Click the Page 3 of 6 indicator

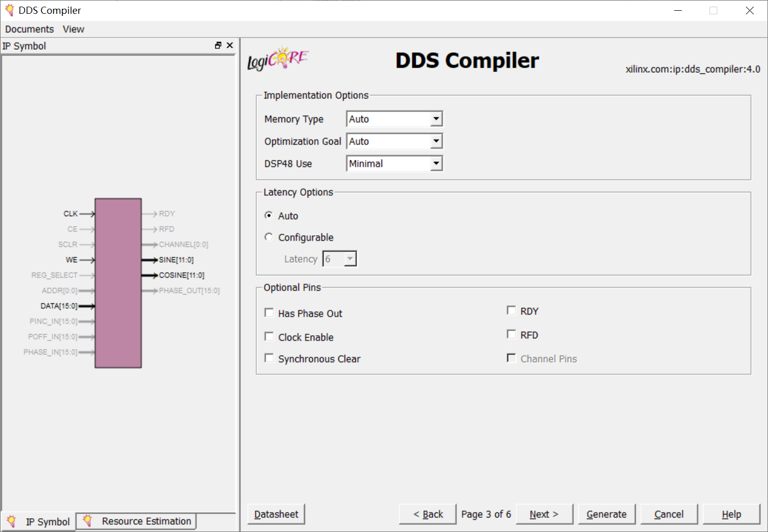[486, 514]
